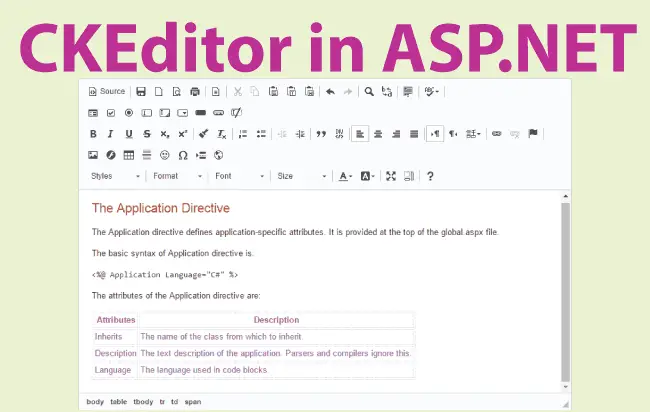Click Paste as plain text icon
Screen dimensions: 650x412
point(291,92)
